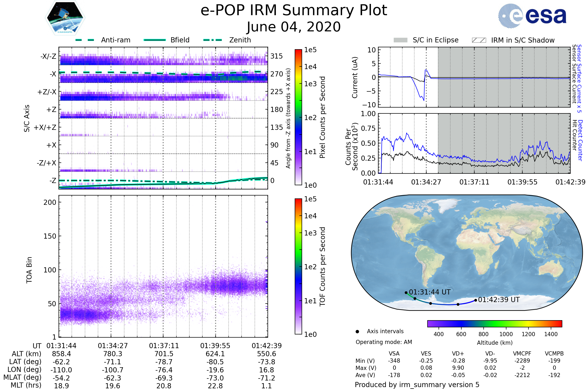Click the Bfield solid legend line
Viewport: 588px width, 392px height.
coord(155,40)
